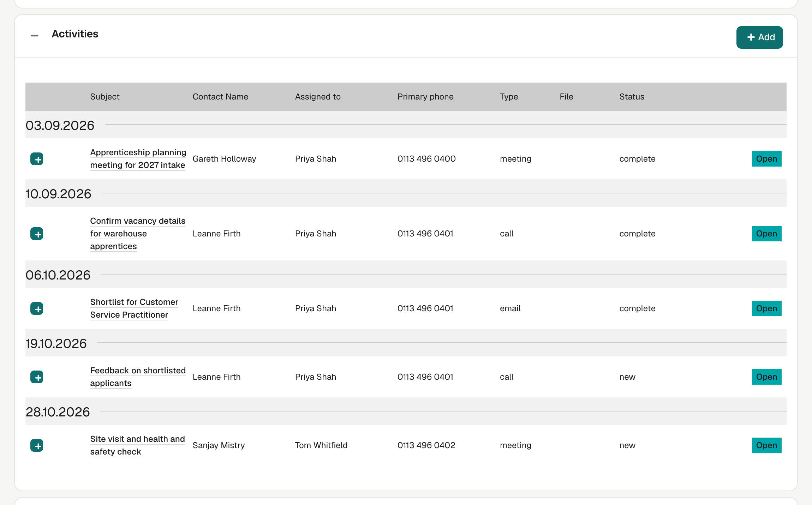Select phone number 0113 496 0402
Screen dimensions: 812x505
coord(426,445)
